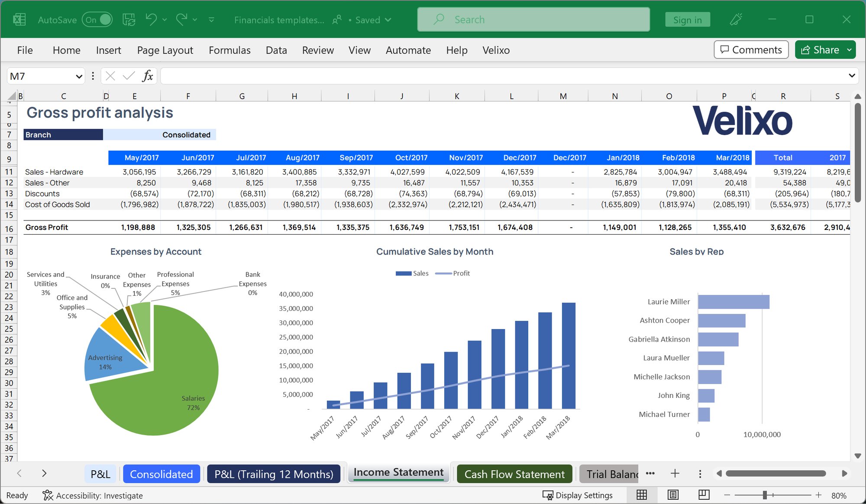Open the Name Box dropdown

79,76
